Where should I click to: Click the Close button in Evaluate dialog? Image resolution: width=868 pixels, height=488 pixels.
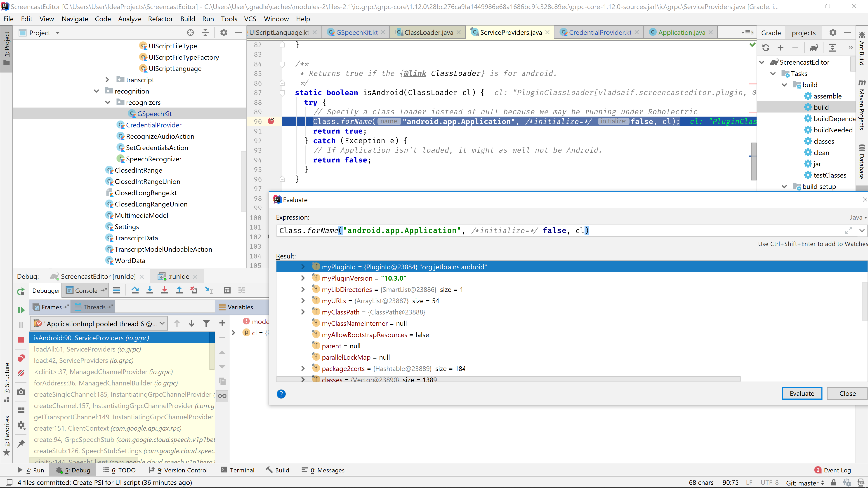pos(847,393)
